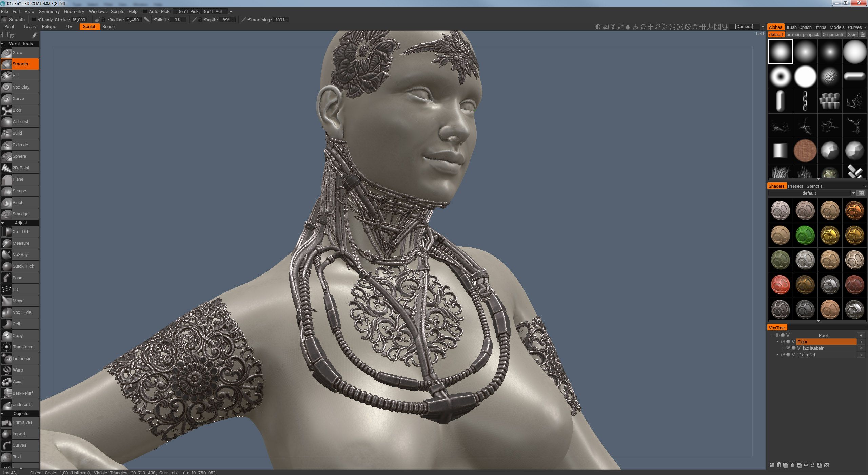Select the Cut Off tool
This screenshot has height=475, width=868.
[20, 232]
